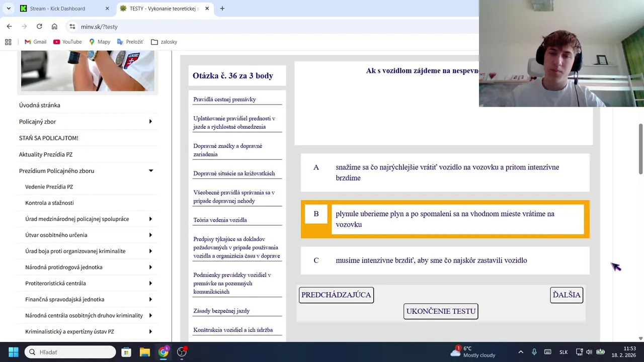Select the TESTY - Vykonanie teoretickej tab

coord(164,9)
